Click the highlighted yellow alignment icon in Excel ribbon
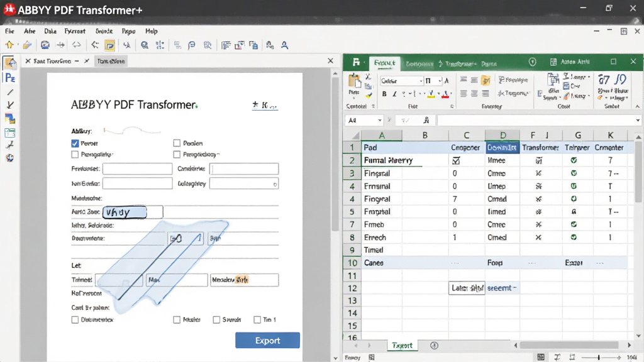The height and width of the screenshot is (362, 644). pyautogui.click(x=486, y=80)
